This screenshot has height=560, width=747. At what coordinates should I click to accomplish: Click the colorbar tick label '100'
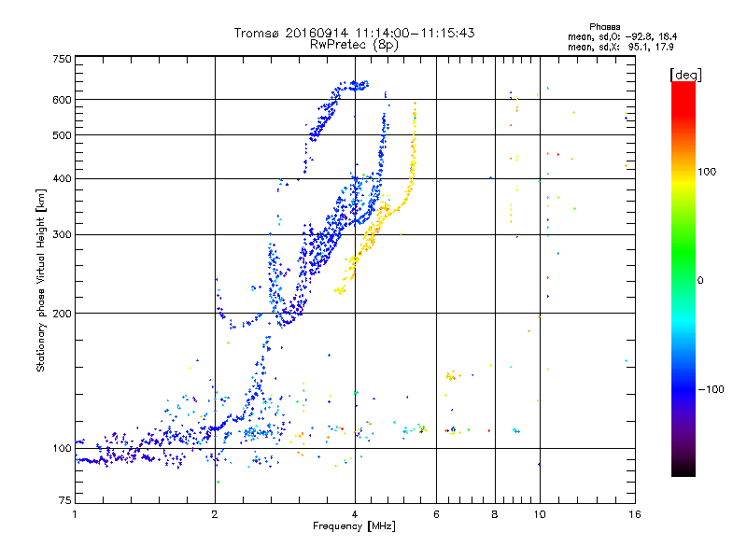[707, 172]
